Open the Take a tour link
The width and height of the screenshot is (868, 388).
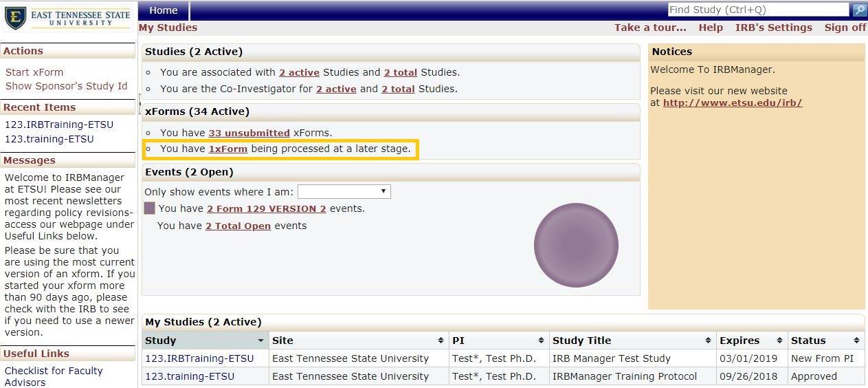pos(650,28)
